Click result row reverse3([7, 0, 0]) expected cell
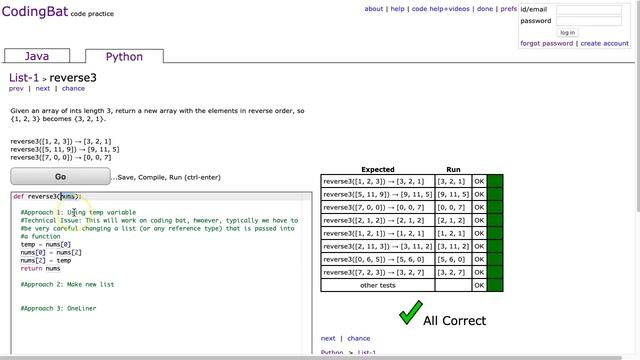The height and width of the screenshot is (360, 640). [378, 207]
